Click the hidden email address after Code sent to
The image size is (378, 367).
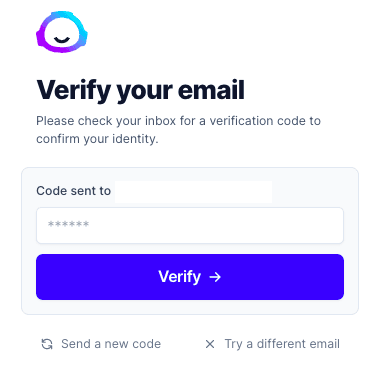[193, 192]
